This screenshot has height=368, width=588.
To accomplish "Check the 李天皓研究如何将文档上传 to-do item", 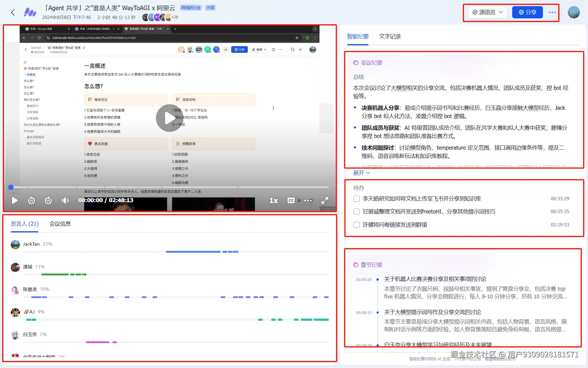I will (x=357, y=199).
